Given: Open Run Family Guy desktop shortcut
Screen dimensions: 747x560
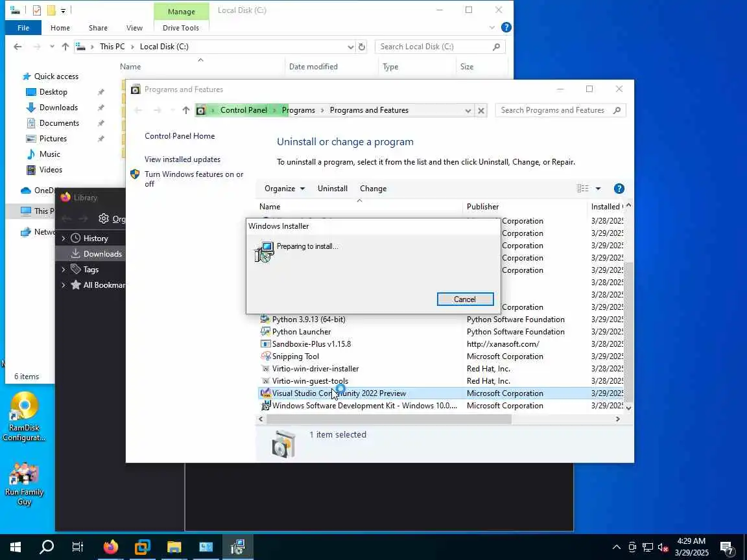Looking at the screenshot, I should pyautogui.click(x=24, y=484).
